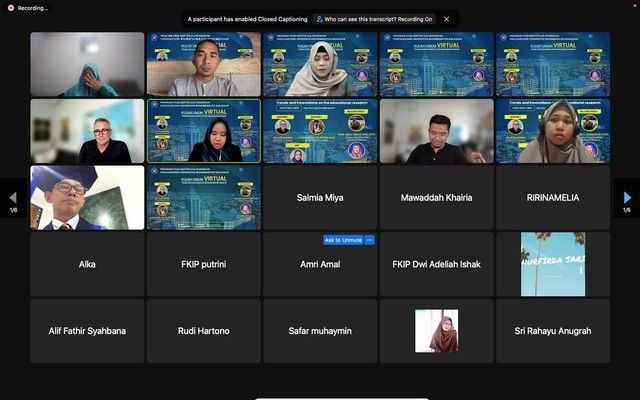Click the highlighted active speaker video tile

click(203, 131)
